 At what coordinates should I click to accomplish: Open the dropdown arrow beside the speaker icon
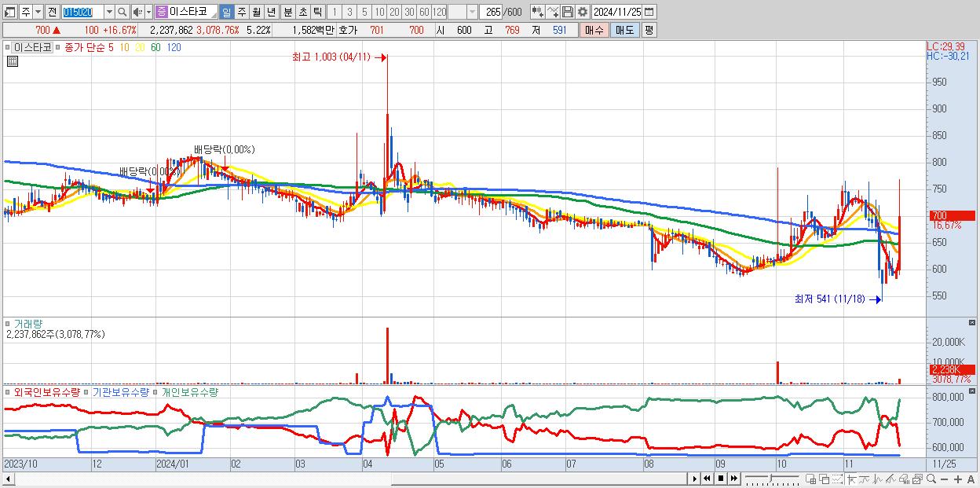(x=148, y=12)
